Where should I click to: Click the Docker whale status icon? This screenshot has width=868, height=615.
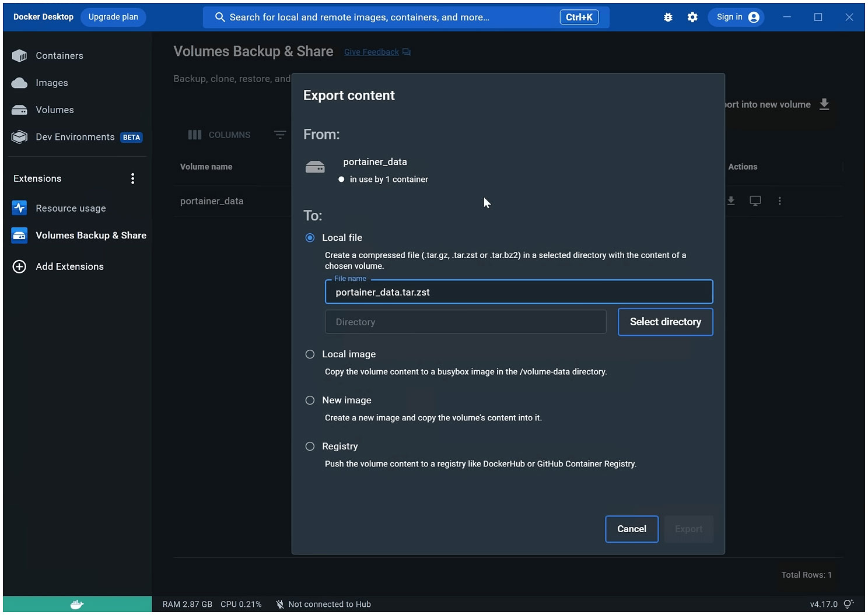77,605
